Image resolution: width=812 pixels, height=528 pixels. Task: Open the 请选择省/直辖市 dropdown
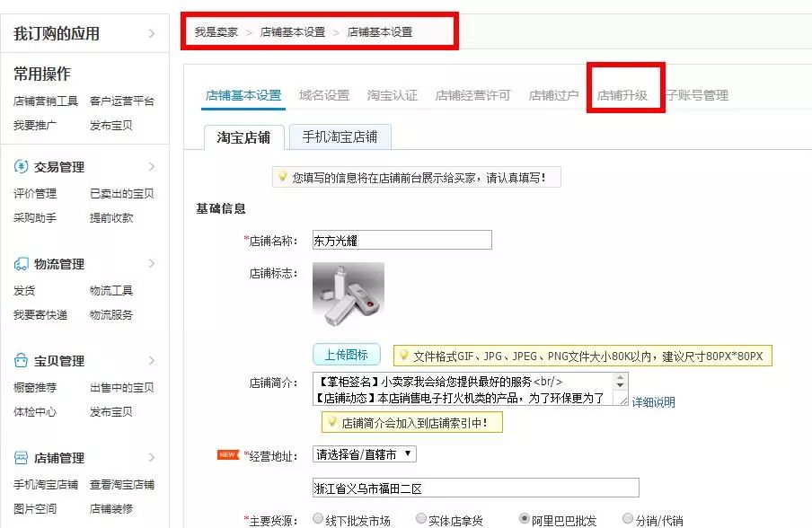364,454
